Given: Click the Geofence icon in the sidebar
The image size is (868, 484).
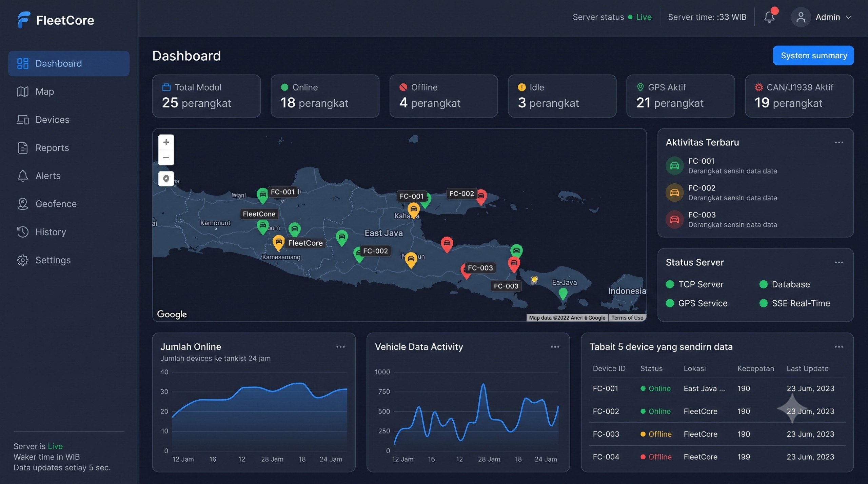Looking at the screenshot, I should 23,204.
